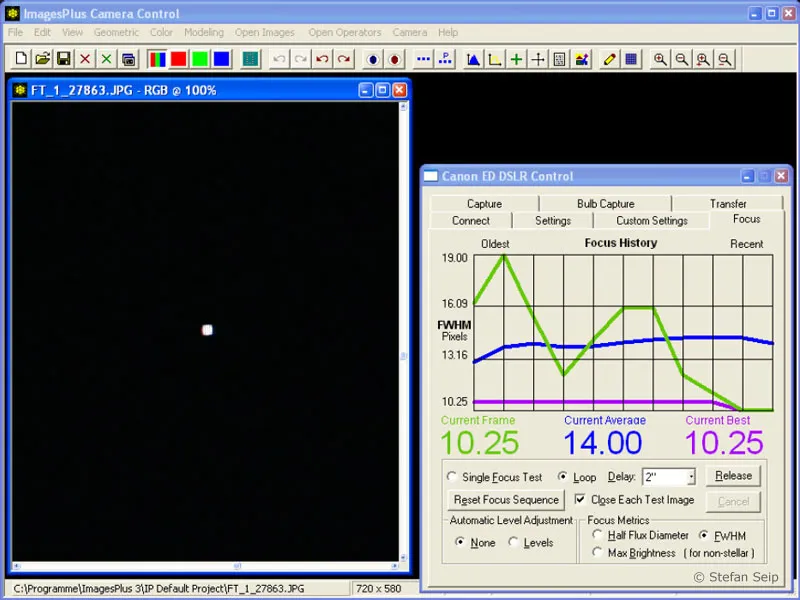Select the solid red channel swatch

179,59
